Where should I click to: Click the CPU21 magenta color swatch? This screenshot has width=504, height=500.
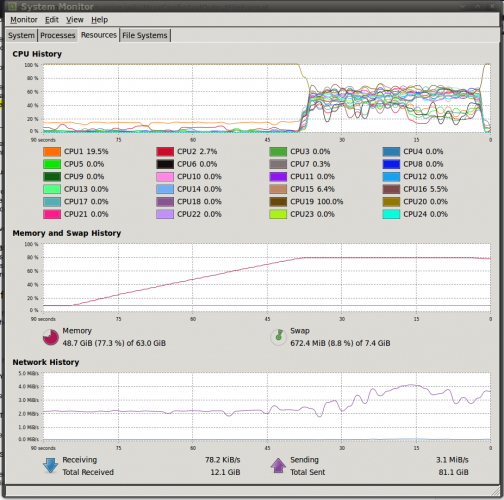click(52, 214)
